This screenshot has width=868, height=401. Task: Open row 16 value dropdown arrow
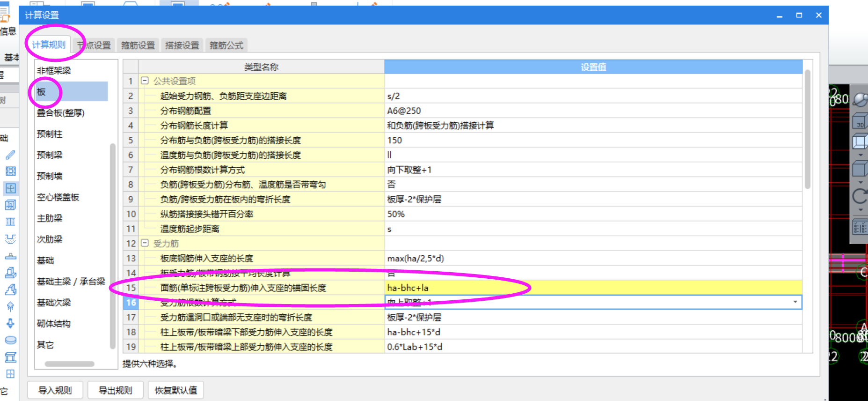(795, 302)
